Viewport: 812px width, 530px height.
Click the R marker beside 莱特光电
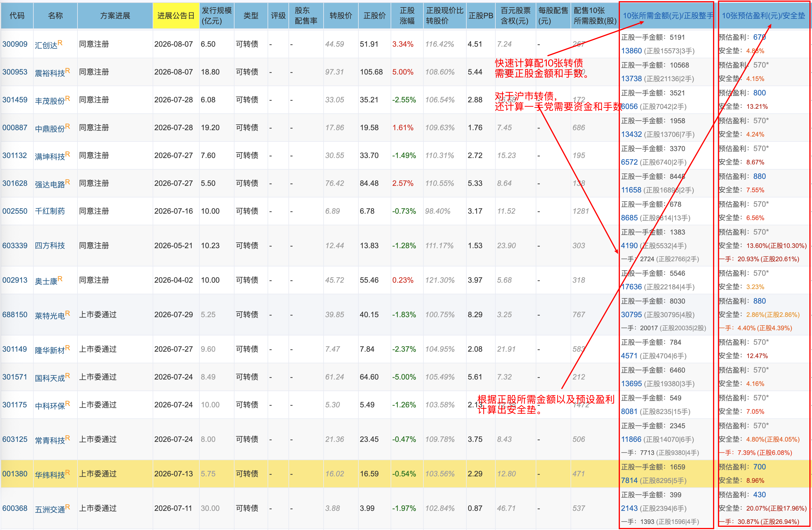click(x=68, y=313)
